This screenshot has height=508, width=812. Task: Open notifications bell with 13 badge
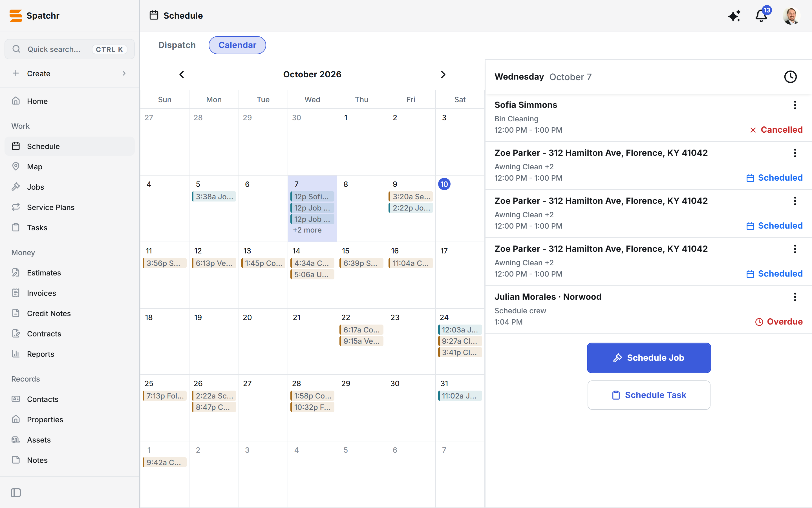762,15
